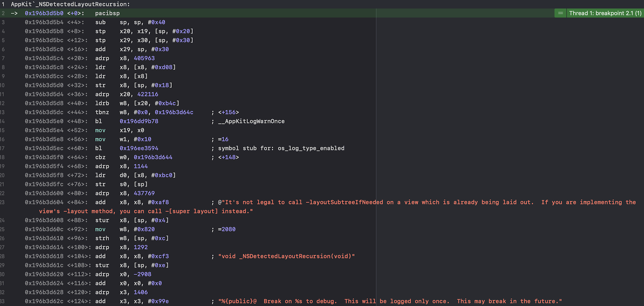Viewport: 644px width, 306px height.
Task: Click the "void _NSDetectedLayoutRecursion(void)" string
Action: [286, 256]
